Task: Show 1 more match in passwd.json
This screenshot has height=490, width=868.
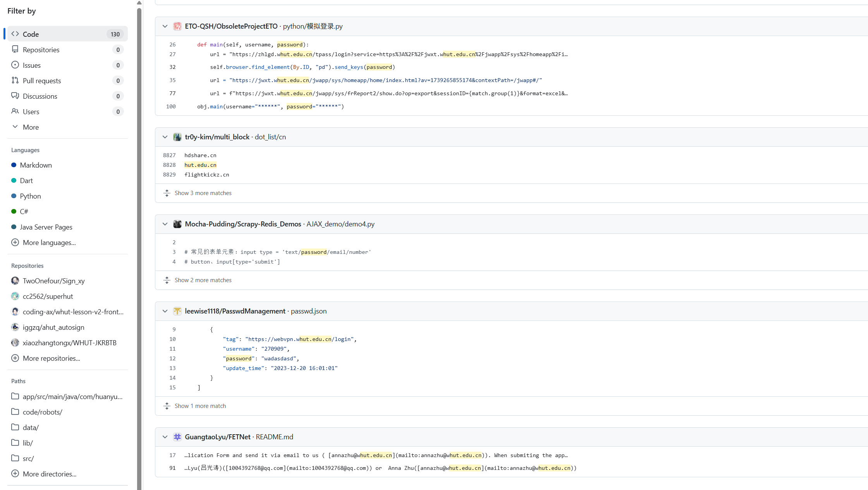Action: click(x=200, y=406)
